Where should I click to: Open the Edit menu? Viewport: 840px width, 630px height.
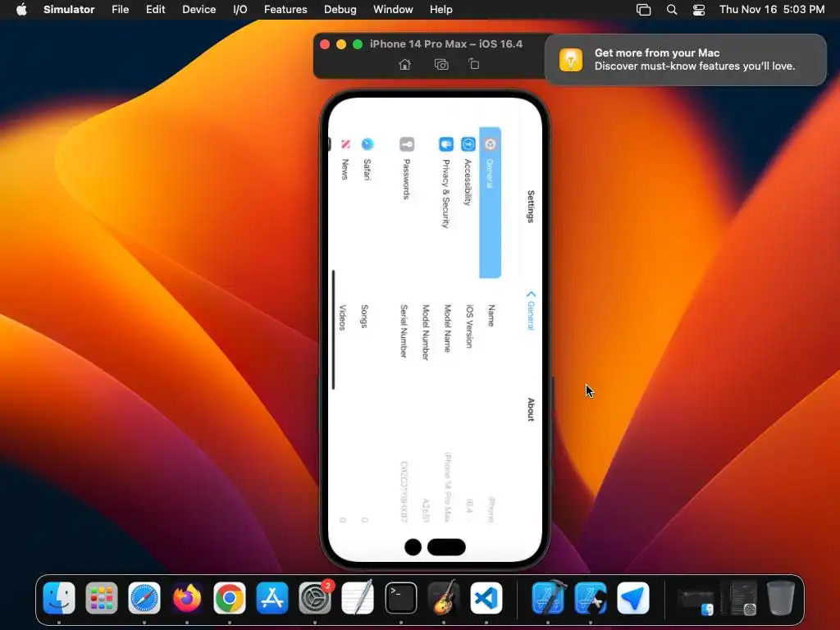tap(155, 10)
